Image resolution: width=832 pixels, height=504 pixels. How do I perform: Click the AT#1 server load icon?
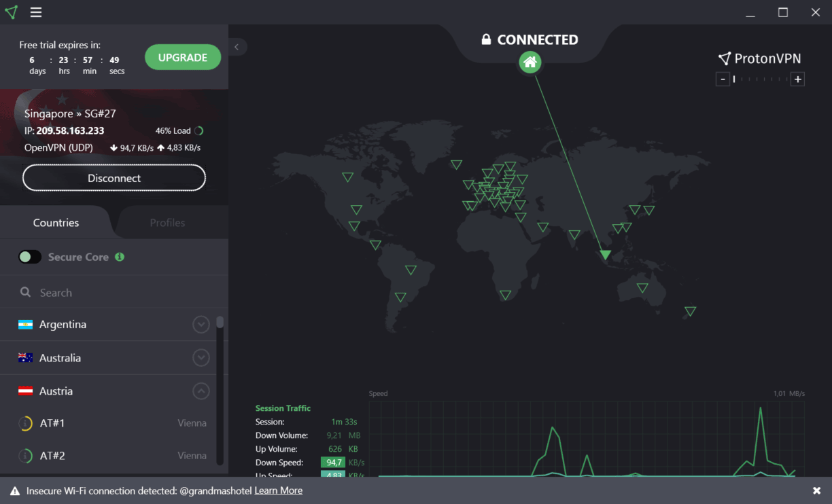tap(25, 423)
